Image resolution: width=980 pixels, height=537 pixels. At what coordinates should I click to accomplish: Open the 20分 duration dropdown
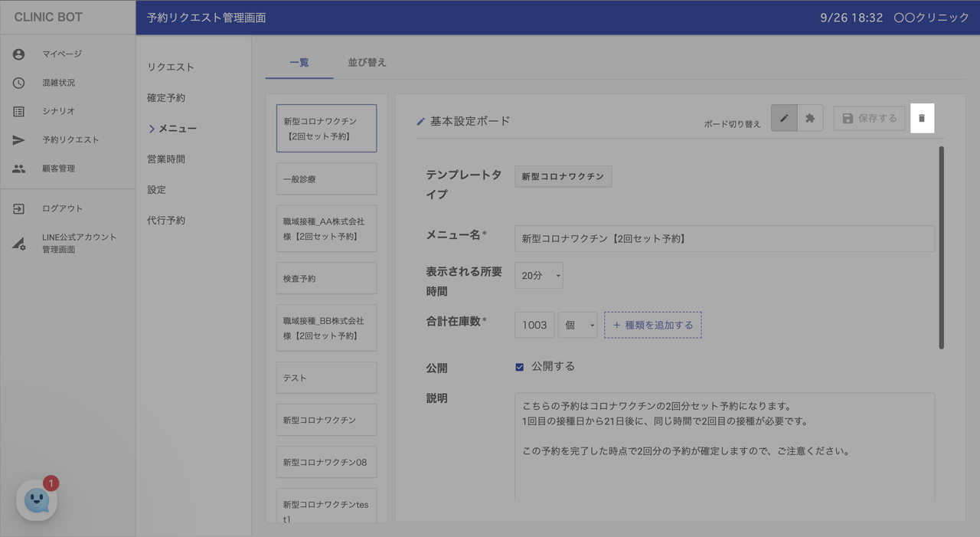(539, 276)
